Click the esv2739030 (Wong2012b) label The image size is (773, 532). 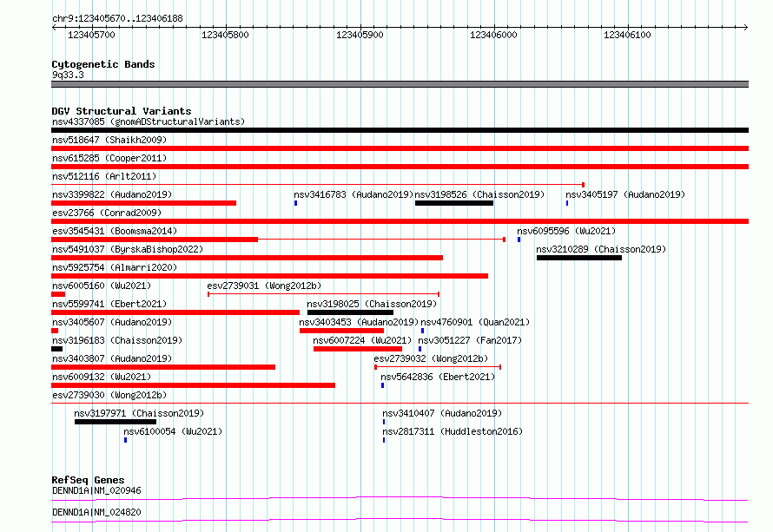(x=109, y=395)
